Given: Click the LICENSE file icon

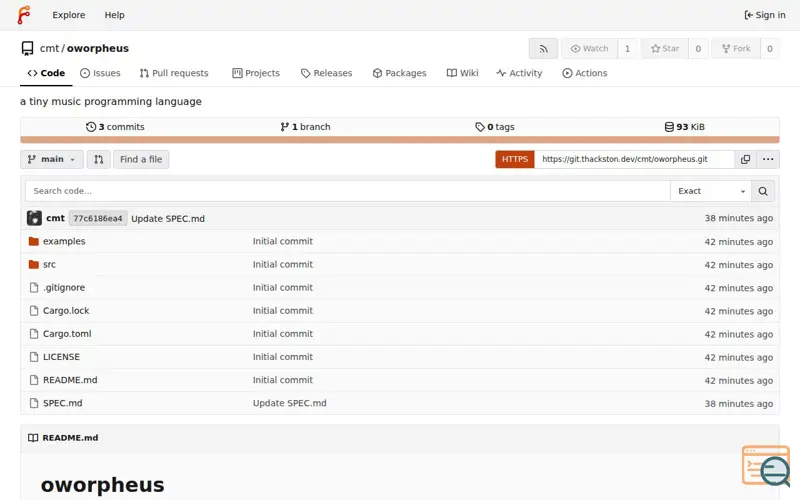Looking at the screenshot, I should [x=34, y=357].
